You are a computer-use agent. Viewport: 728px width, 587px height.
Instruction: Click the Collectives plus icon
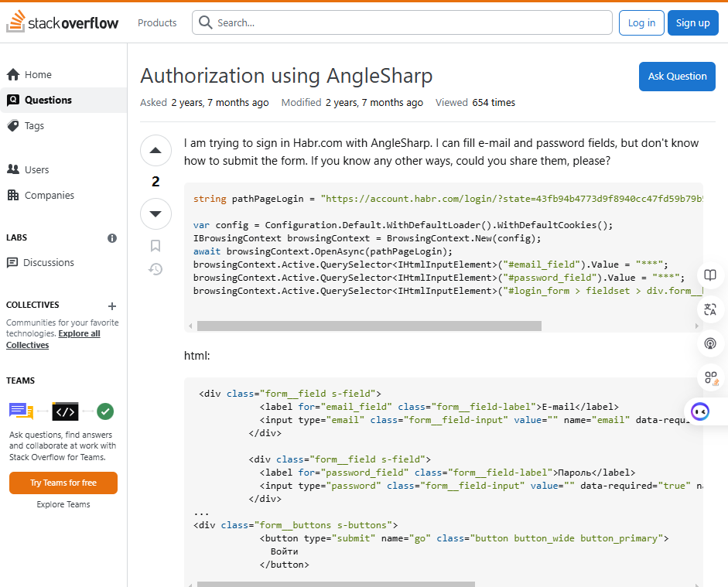click(x=112, y=306)
